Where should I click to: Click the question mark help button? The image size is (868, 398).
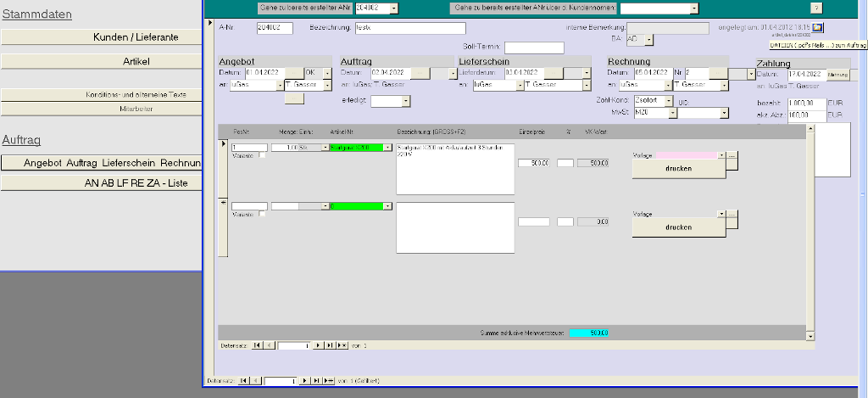816,8
